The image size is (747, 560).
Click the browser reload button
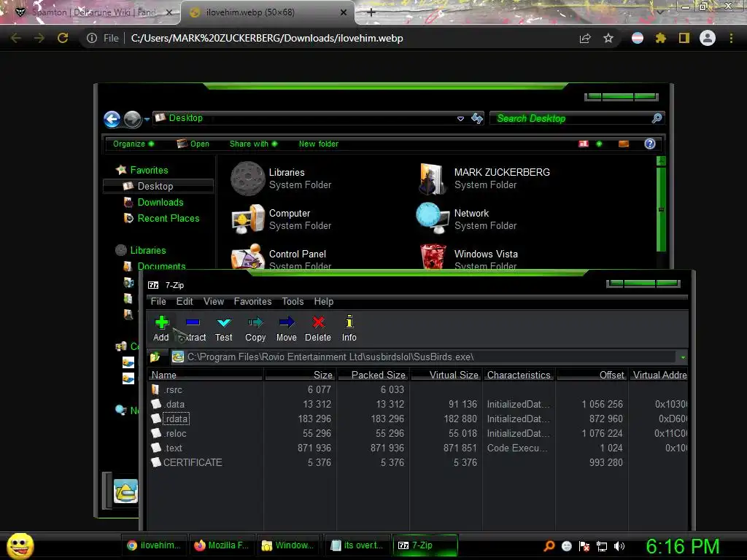(x=63, y=38)
